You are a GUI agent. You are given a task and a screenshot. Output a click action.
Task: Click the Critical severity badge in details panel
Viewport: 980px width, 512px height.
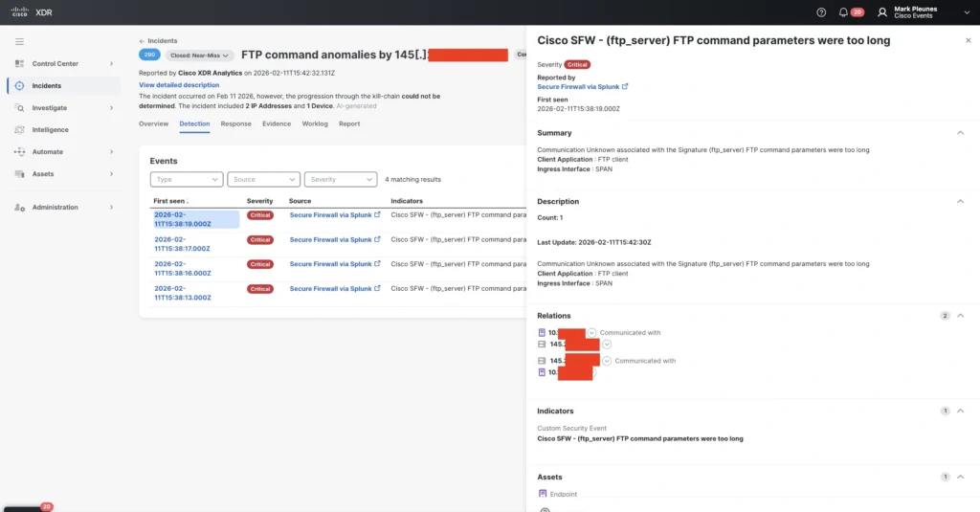(x=577, y=64)
